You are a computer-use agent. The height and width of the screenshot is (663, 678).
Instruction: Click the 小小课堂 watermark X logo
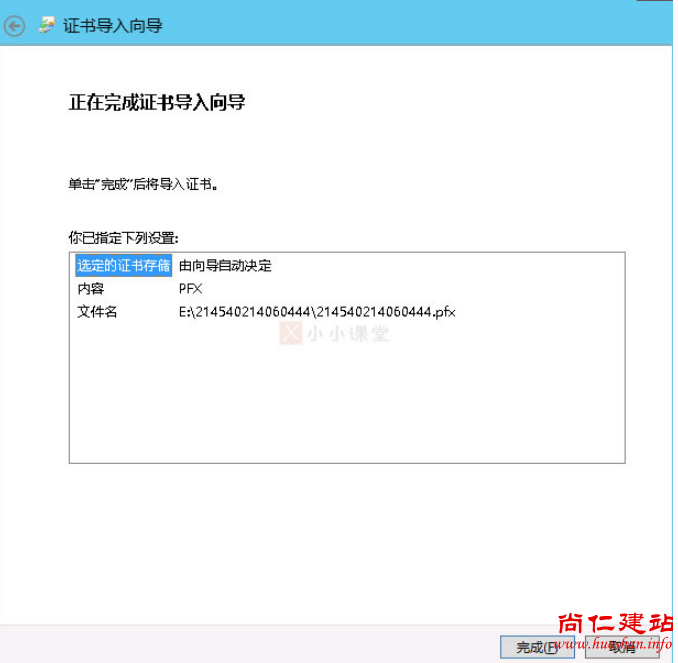click(x=290, y=333)
